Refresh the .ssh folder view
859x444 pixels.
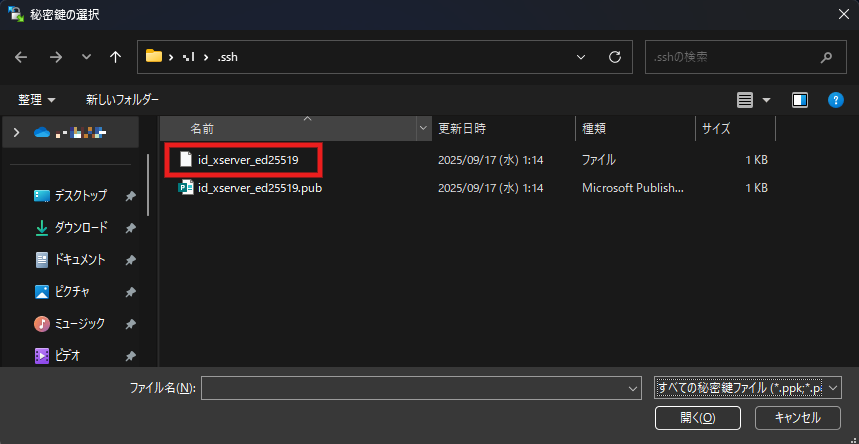click(615, 57)
